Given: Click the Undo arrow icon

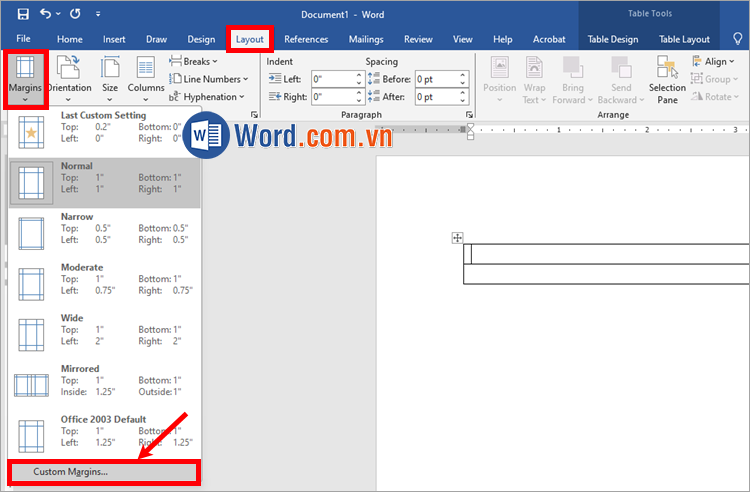Looking at the screenshot, I should click(45, 14).
